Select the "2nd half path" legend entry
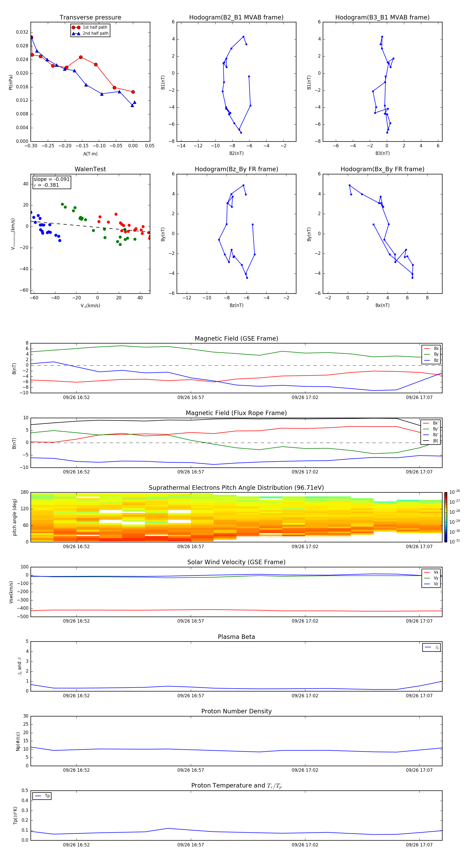Viewport: 473px width, 868px height. click(90, 33)
